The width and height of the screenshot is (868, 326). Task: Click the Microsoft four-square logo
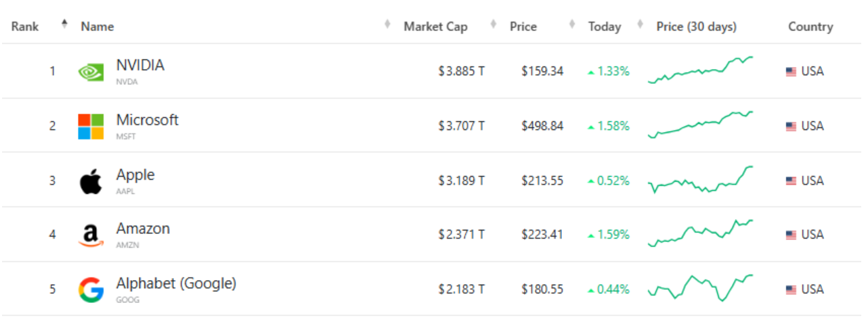pos(91,126)
